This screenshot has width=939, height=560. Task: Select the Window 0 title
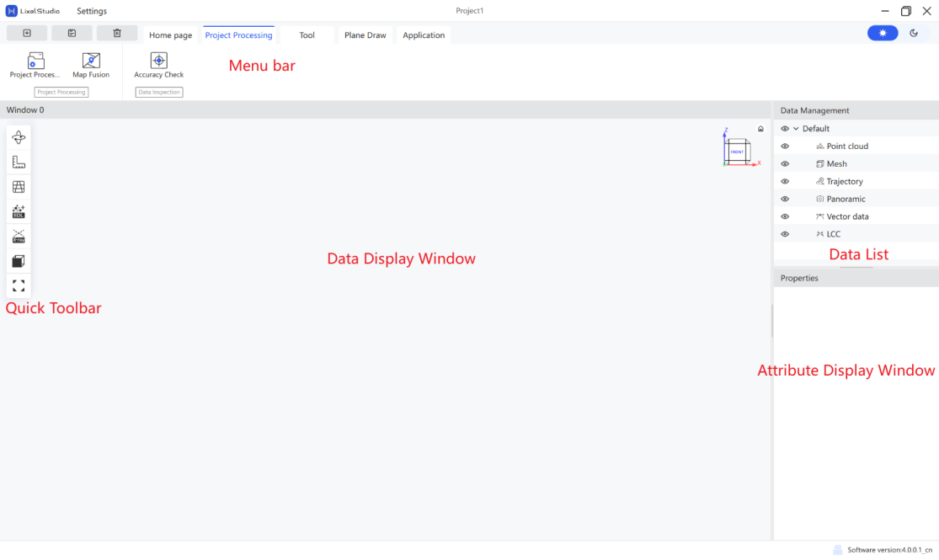pyautogui.click(x=25, y=109)
